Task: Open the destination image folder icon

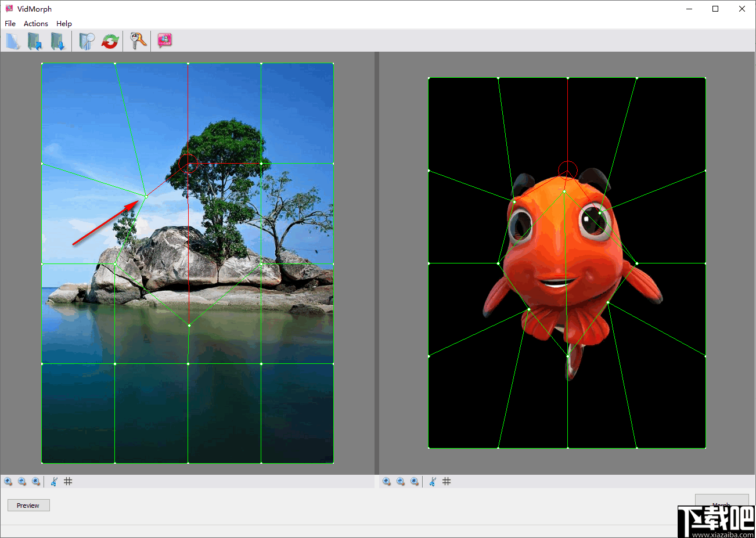Action: (58, 41)
